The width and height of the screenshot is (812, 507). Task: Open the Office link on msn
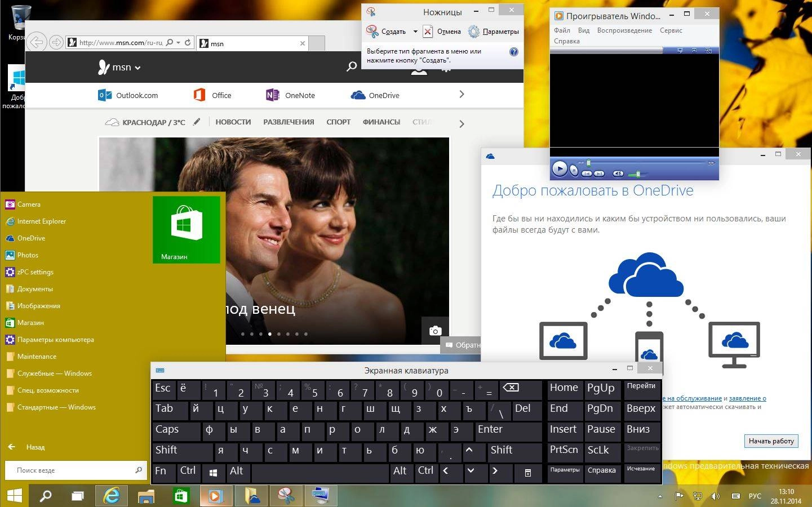pyautogui.click(x=212, y=95)
